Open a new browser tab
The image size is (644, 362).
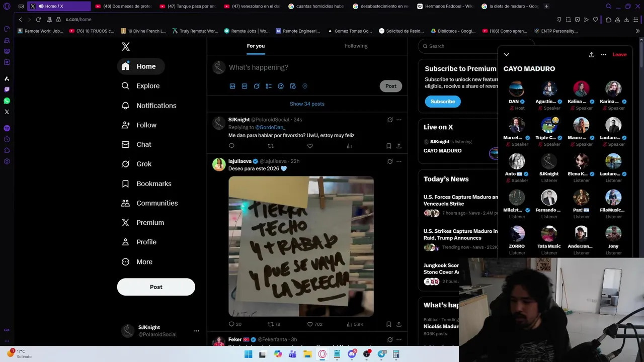546,6
